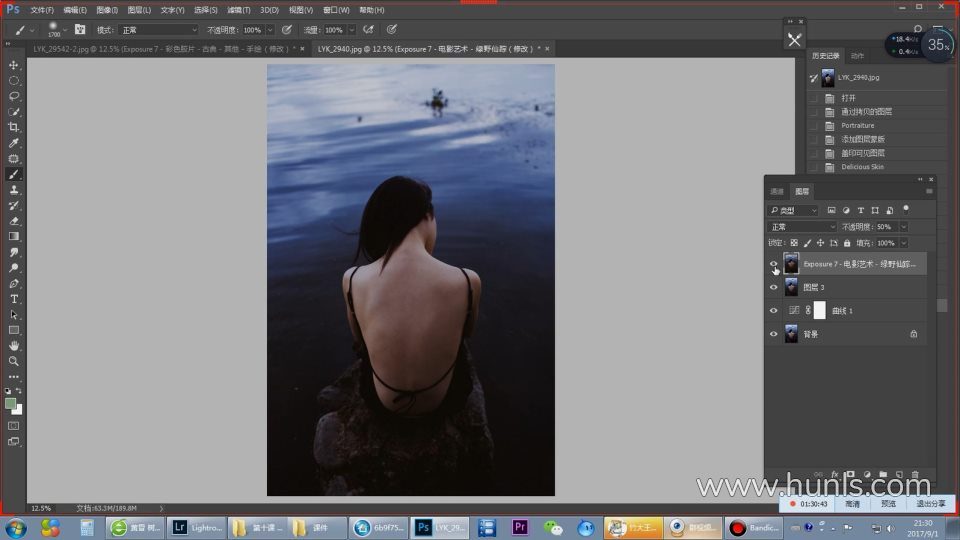The image size is (960, 540).
Task: Toggle lock transparent pixels
Action: tap(794, 243)
